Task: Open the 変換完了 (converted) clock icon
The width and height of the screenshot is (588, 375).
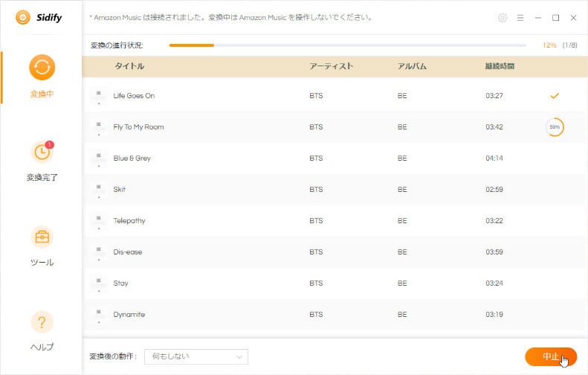Action: point(42,153)
